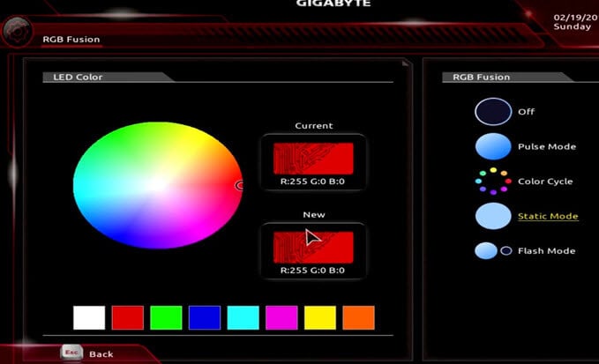This screenshot has height=364, width=599.
Task: Pick the red color swatch
Action: coord(128,317)
